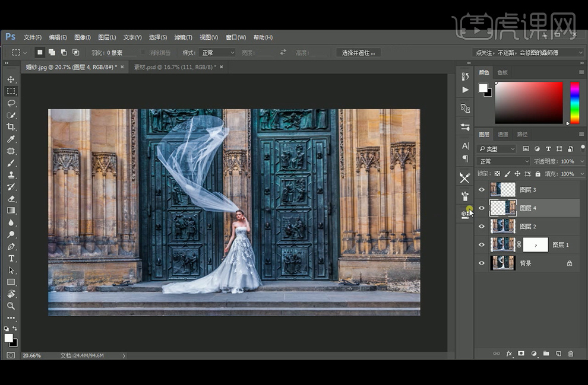Toggle eye icon for 图层 2

(x=482, y=227)
